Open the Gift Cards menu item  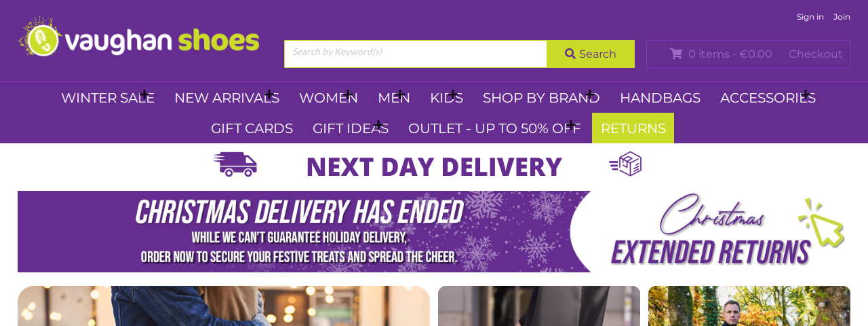252,128
